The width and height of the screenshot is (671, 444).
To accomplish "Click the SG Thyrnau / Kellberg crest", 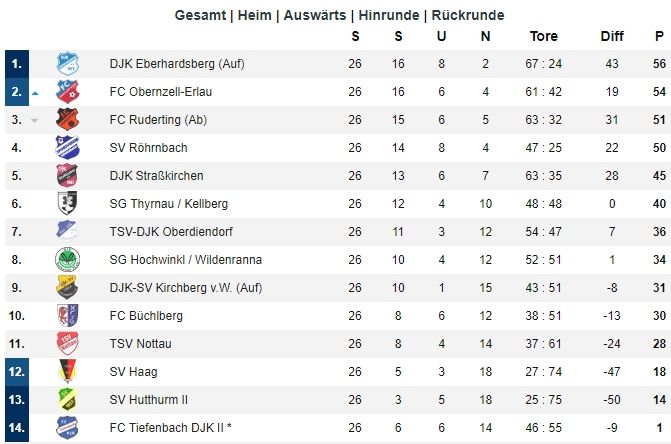I will (x=68, y=203).
